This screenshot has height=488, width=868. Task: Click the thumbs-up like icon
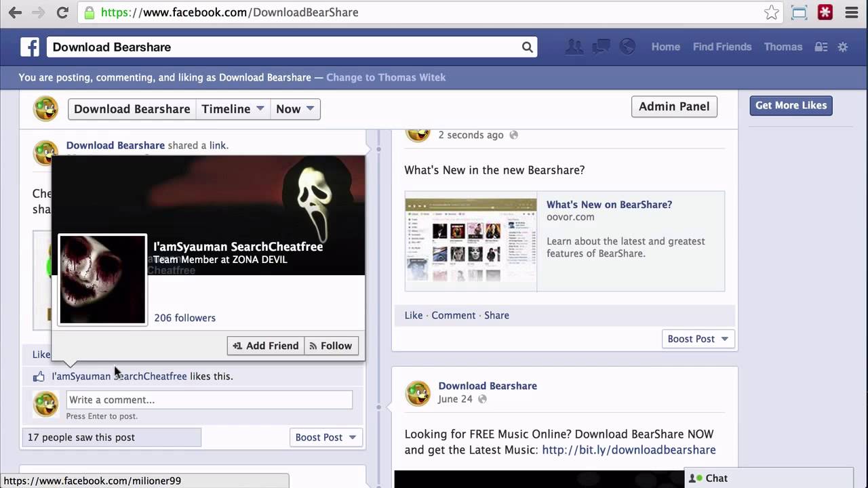click(x=39, y=376)
